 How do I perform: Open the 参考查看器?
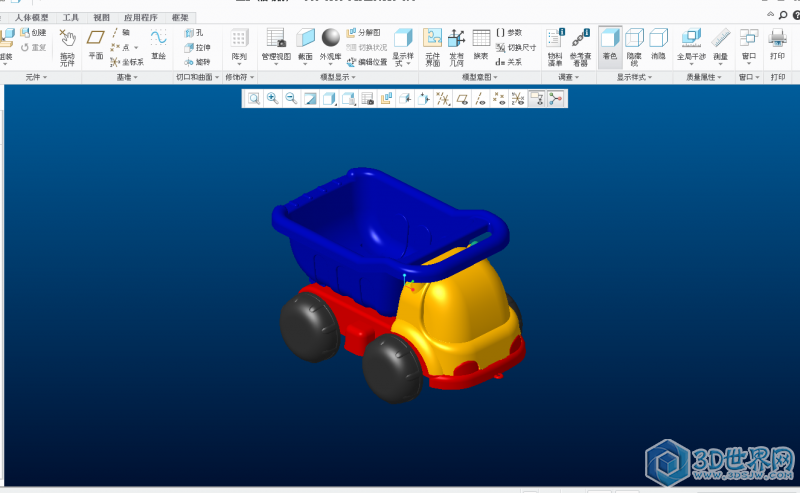pos(581,47)
